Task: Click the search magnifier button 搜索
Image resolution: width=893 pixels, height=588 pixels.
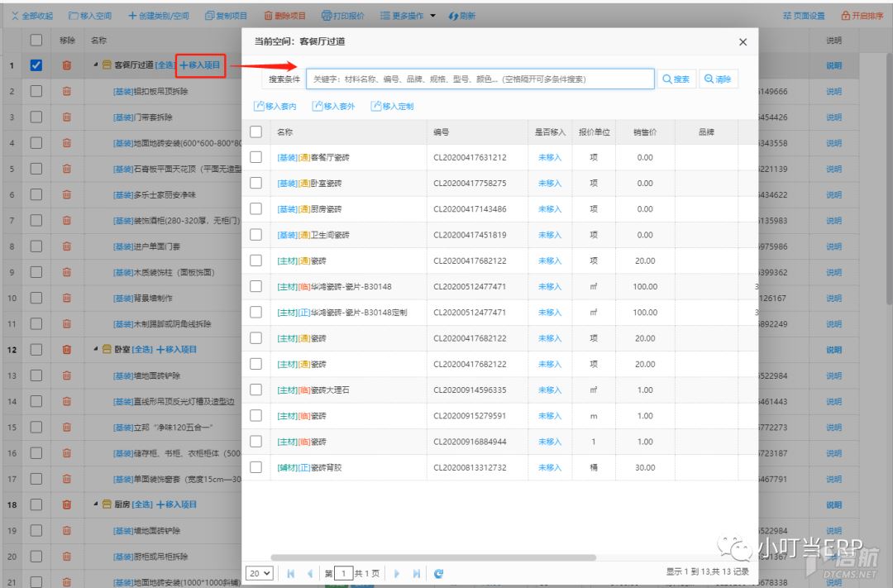Action: [x=676, y=79]
